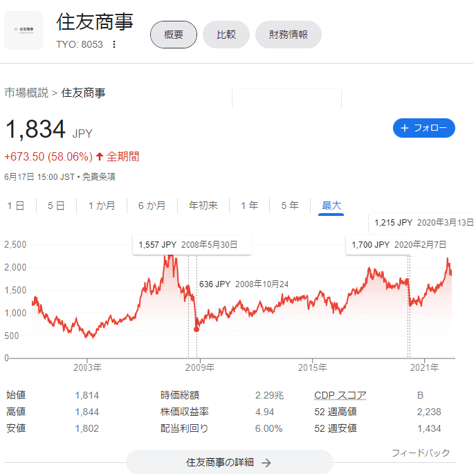The width and height of the screenshot is (476, 474).
Task: Click the 2003年 axis label
Action: pyautogui.click(x=87, y=367)
